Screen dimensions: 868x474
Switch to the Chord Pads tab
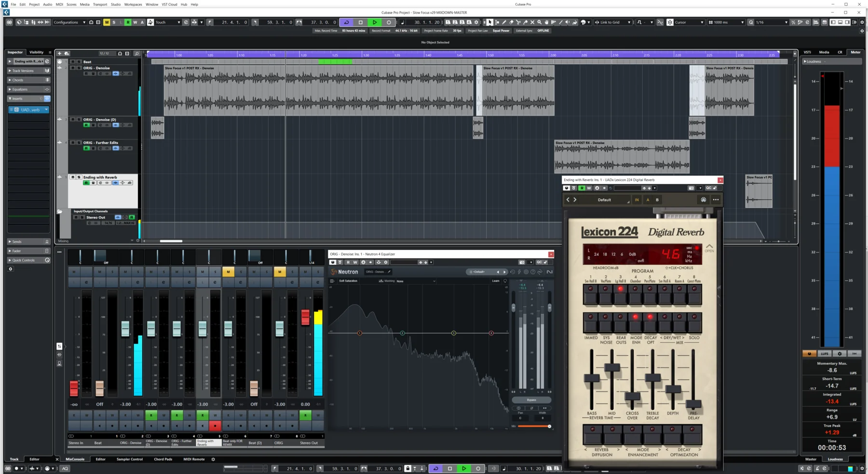[163, 459]
